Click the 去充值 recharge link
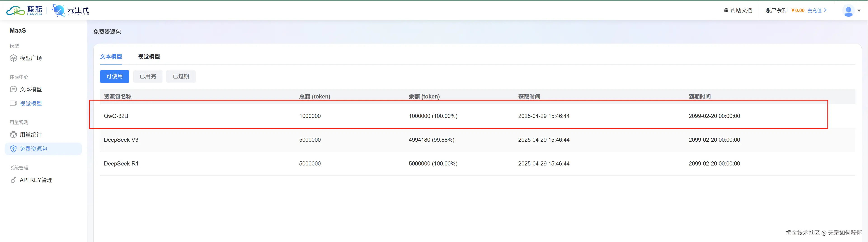The height and width of the screenshot is (242, 868). (814, 10)
